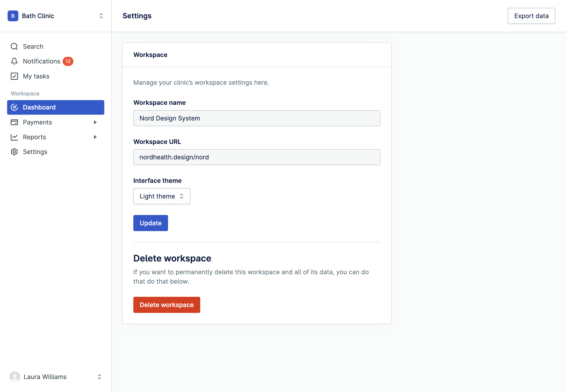Viewport: 566px width, 392px height.
Task: Open the Laura Williams user menu arrows
Action: tap(99, 377)
